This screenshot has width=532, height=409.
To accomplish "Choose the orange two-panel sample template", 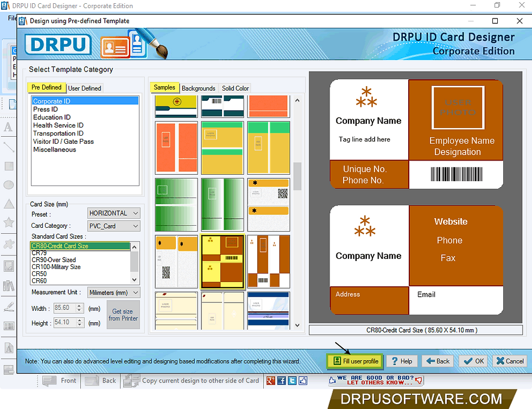I will [x=176, y=148].
